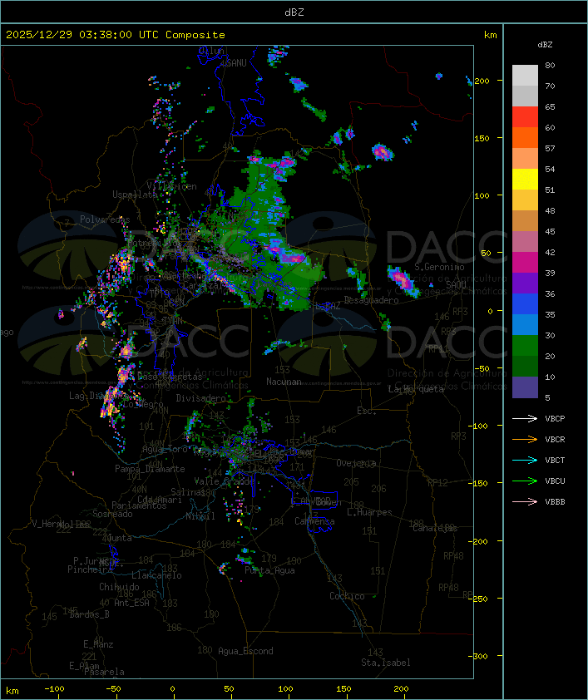Click the km label at bottom left
588x700 pixels.
coord(12,691)
